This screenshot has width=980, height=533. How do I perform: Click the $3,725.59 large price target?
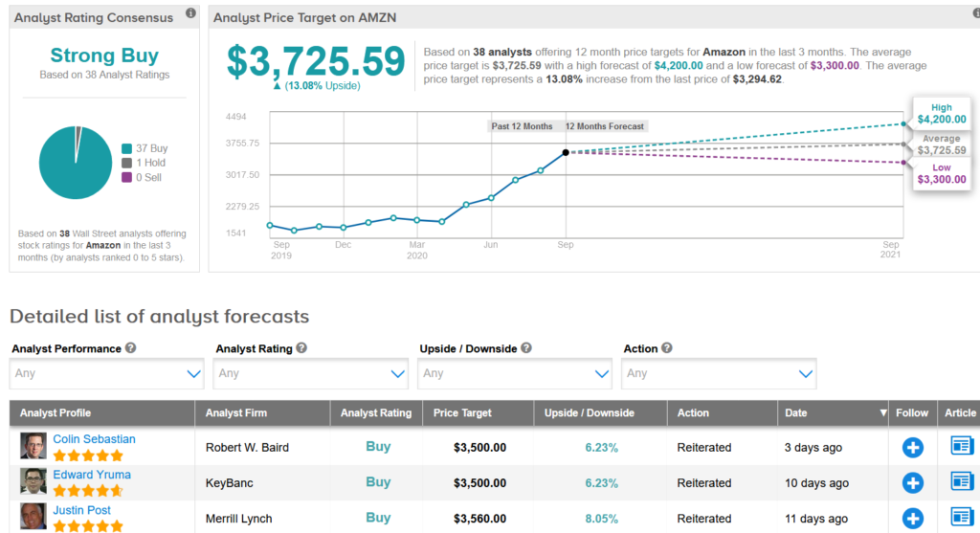pos(316,61)
